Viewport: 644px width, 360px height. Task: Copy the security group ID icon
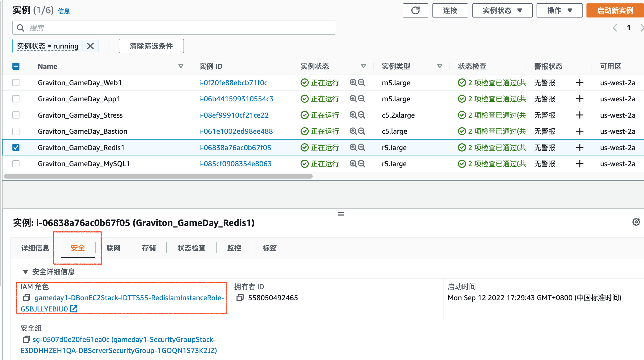point(26,339)
